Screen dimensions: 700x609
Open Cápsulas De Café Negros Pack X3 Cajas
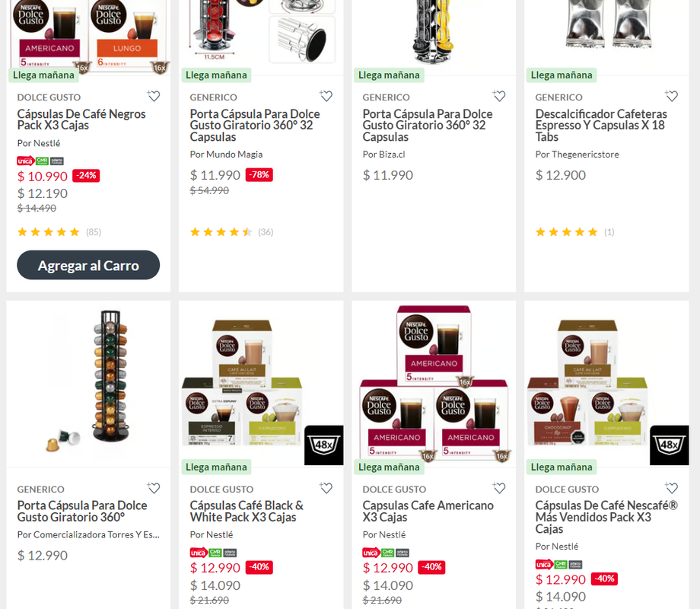click(x=81, y=120)
